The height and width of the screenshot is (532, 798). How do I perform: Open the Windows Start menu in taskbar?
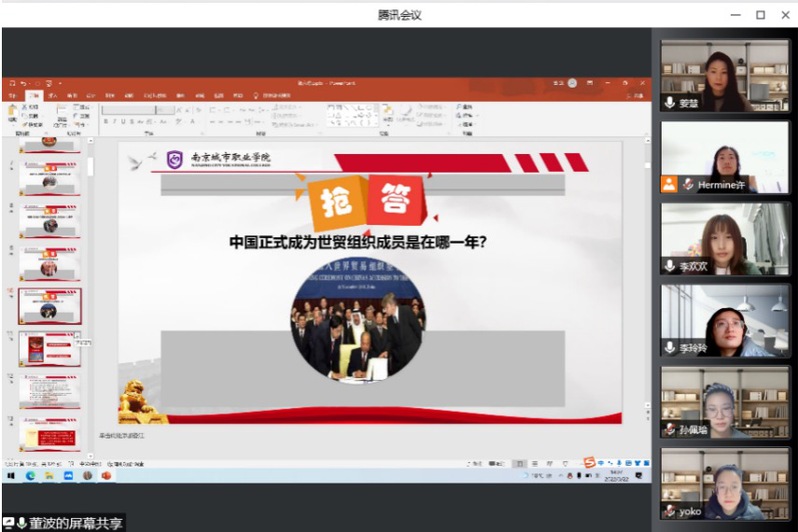(11, 476)
